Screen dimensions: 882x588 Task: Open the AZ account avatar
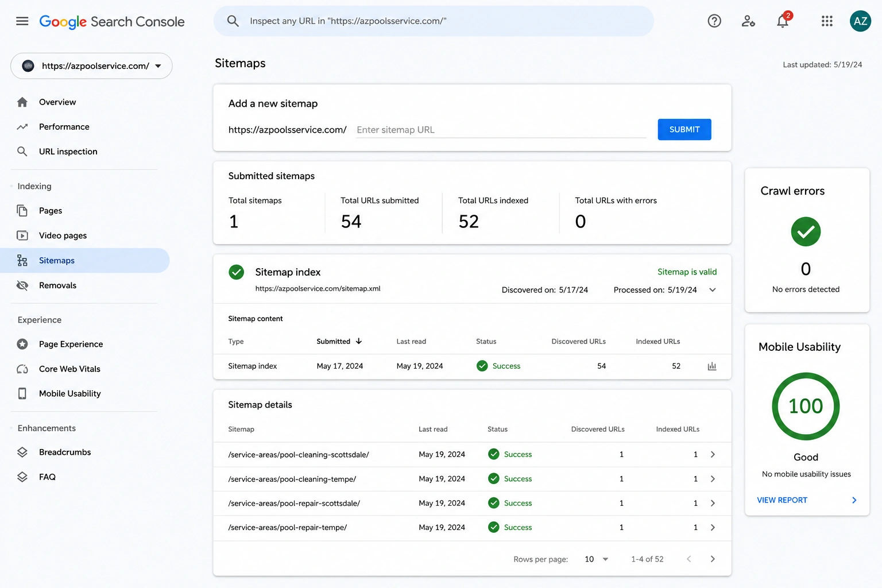[x=860, y=21]
